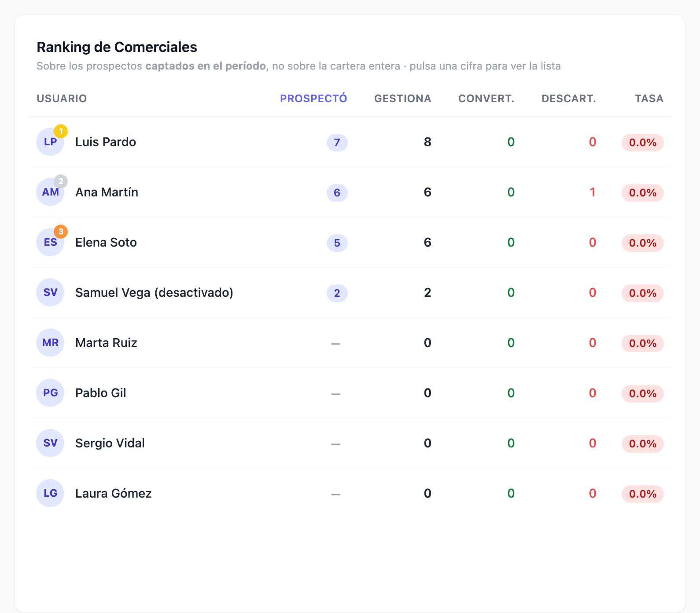The image size is (700, 613).
Task: Click the USUARIO column header
Action: pyautogui.click(x=62, y=99)
